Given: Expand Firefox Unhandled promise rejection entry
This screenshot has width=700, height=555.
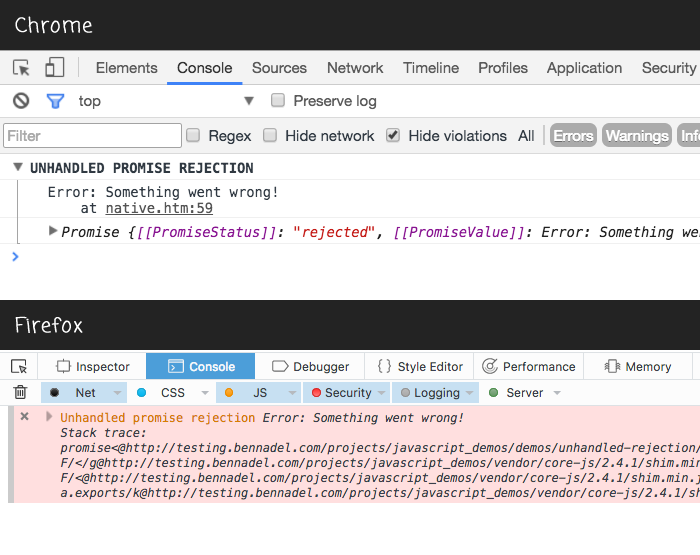Looking at the screenshot, I should point(49,417).
